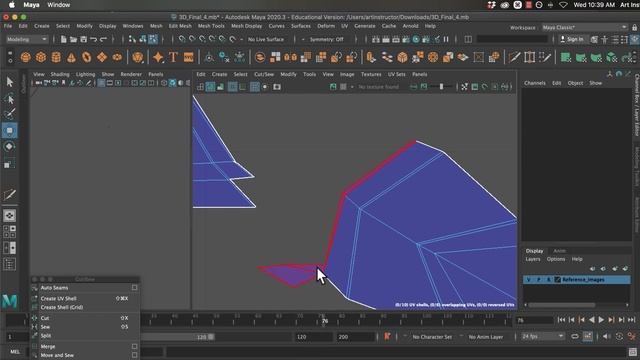Screen dimensions: 640x360
Task: Open the Edit Mesh menu
Action: pos(180,26)
